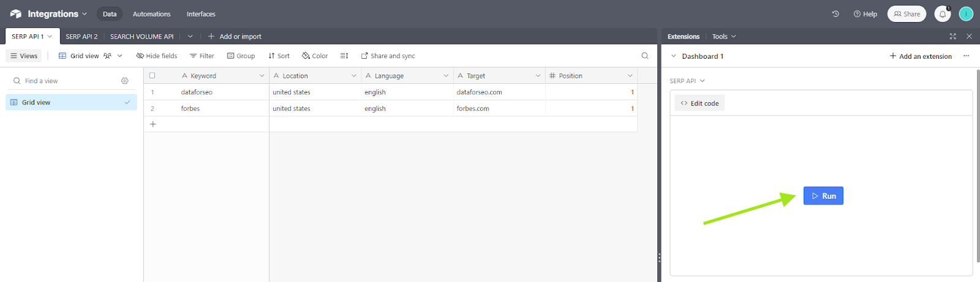Open the Sort menu
Screen dimensions: 980x282
click(x=279, y=56)
